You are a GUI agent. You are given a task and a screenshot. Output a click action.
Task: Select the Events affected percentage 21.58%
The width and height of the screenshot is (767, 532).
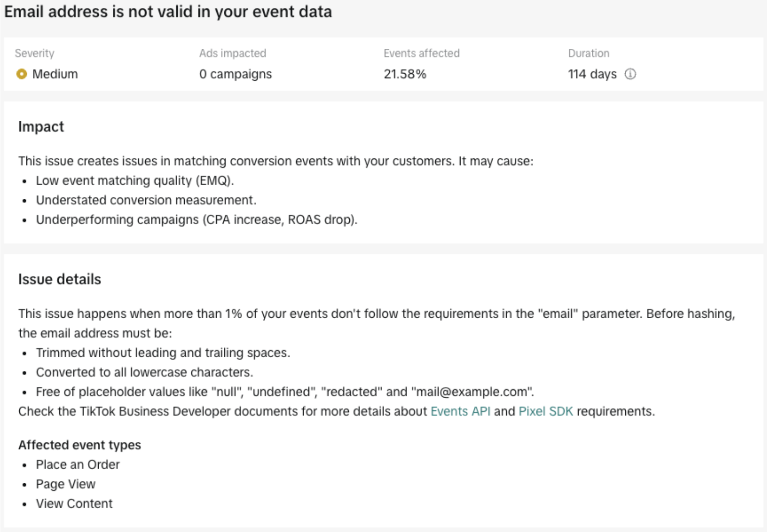tap(405, 74)
